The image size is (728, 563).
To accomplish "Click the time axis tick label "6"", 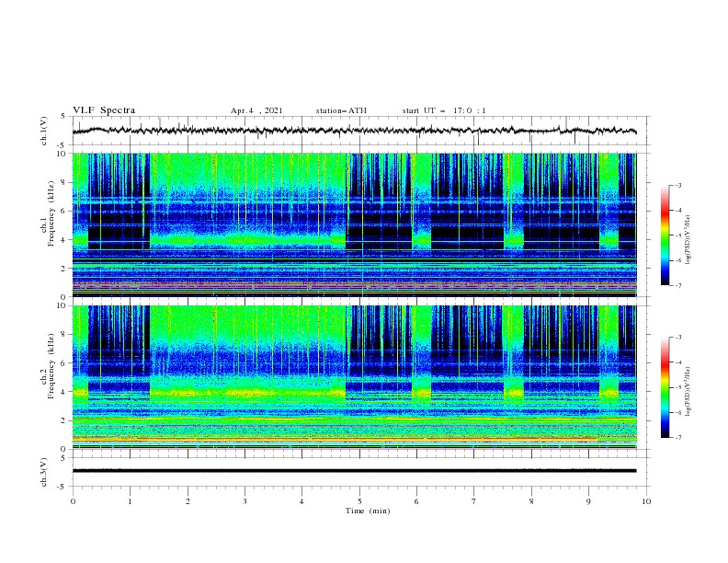I will [416, 501].
